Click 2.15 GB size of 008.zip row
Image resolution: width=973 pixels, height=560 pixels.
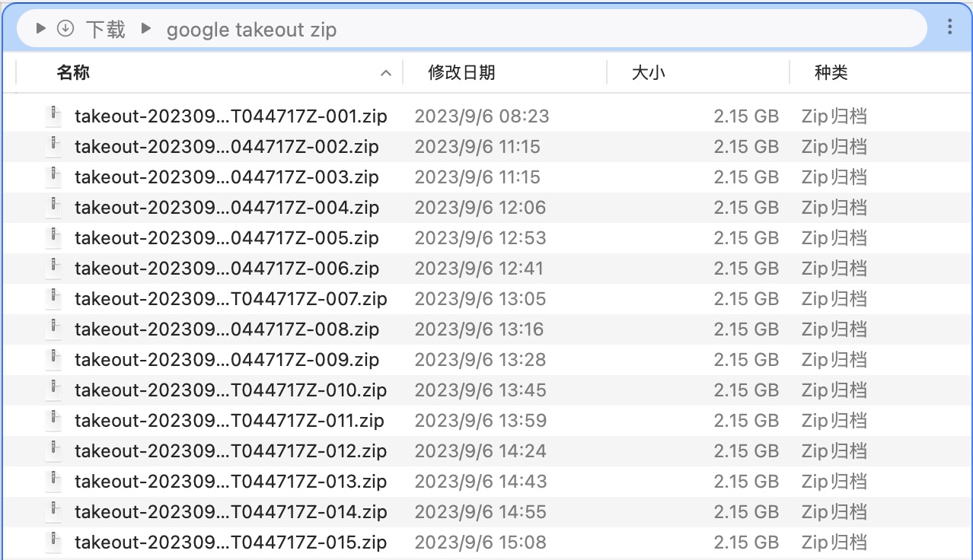(746, 329)
